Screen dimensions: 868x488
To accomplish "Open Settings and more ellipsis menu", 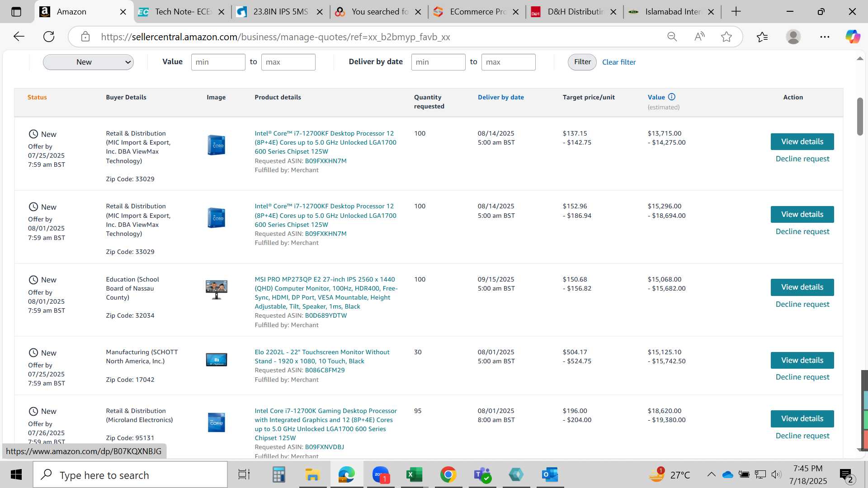I will pyautogui.click(x=825, y=37).
